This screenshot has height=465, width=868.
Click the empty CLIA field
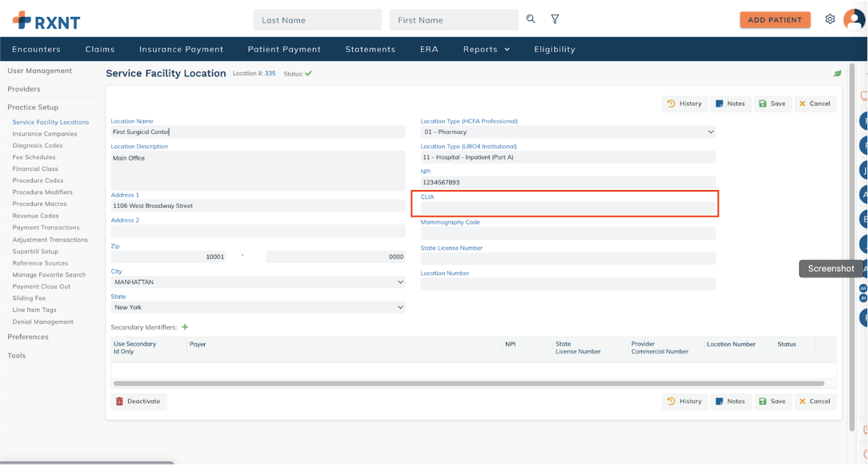pos(568,208)
